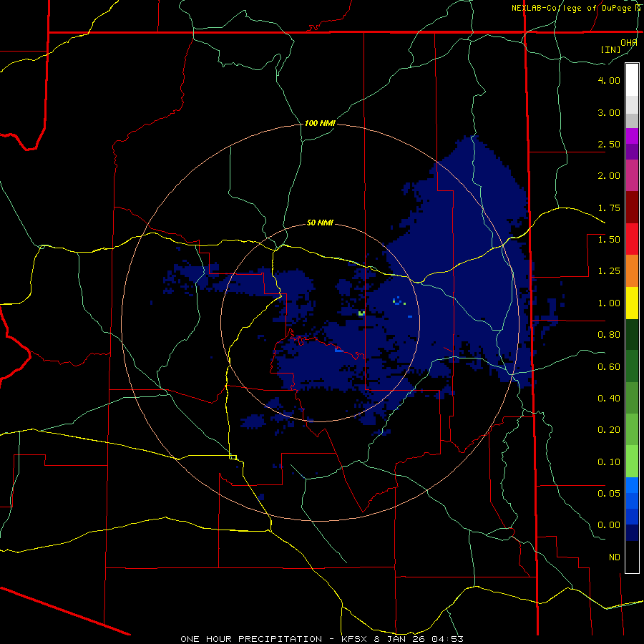The image size is (644, 644).
Task: Click the ONE HOUR PRECIPITATION KFSX caption
Action: click(322, 639)
